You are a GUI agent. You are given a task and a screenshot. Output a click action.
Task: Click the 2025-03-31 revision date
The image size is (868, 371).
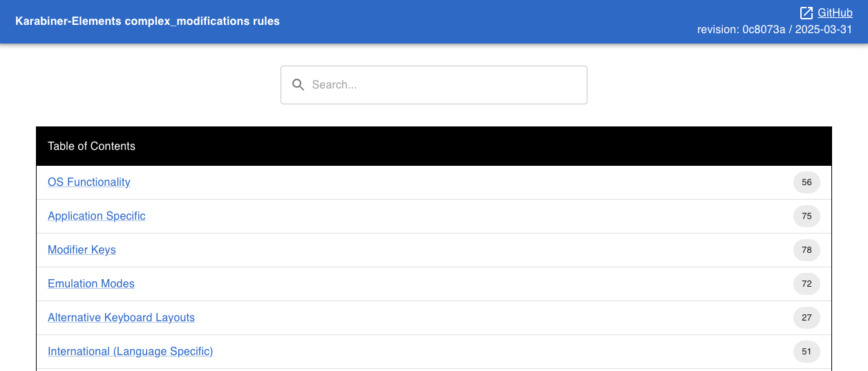(x=824, y=30)
